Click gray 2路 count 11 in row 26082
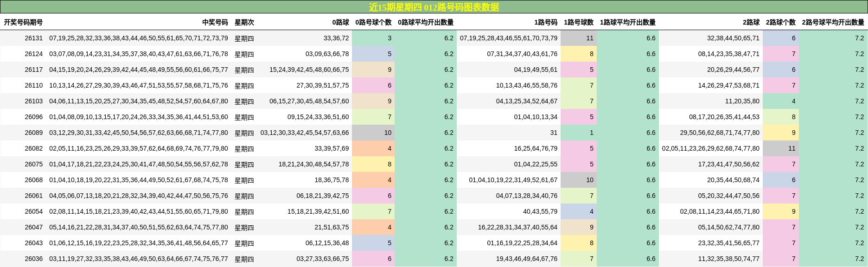 tap(781, 148)
